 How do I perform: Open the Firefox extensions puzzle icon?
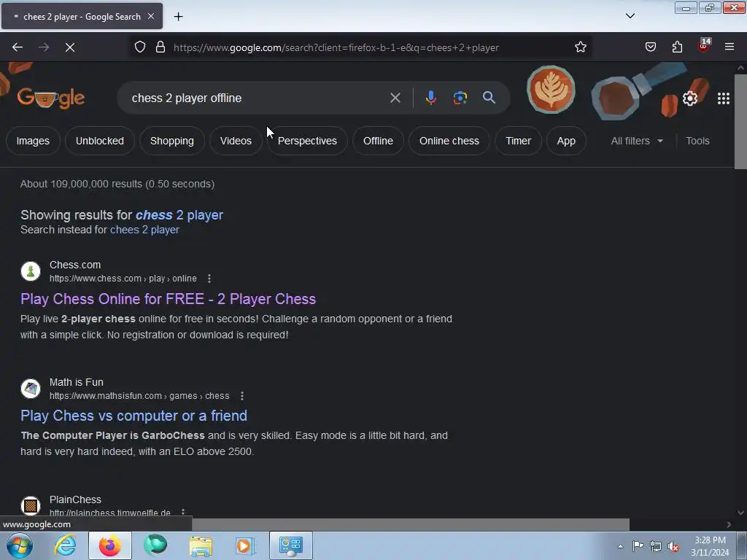pyautogui.click(x=677, y=47)
